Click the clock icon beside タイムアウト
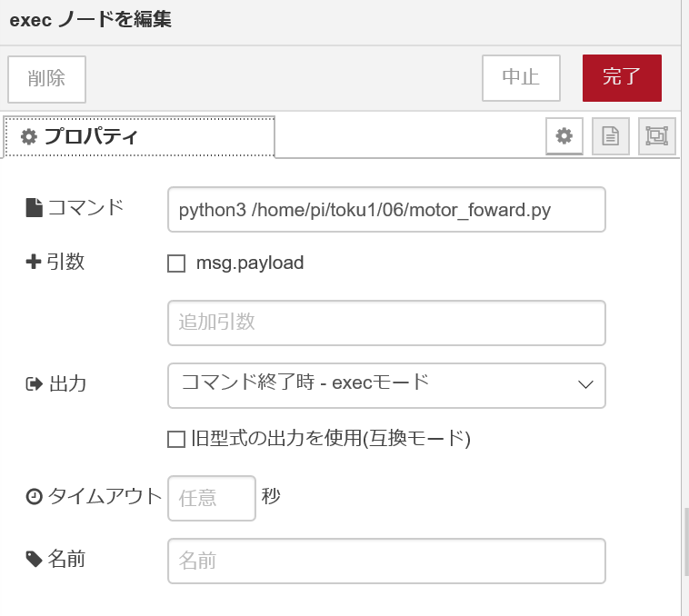Screen dimensions: 689x616 pyautogui.click(x=34, y=497)
